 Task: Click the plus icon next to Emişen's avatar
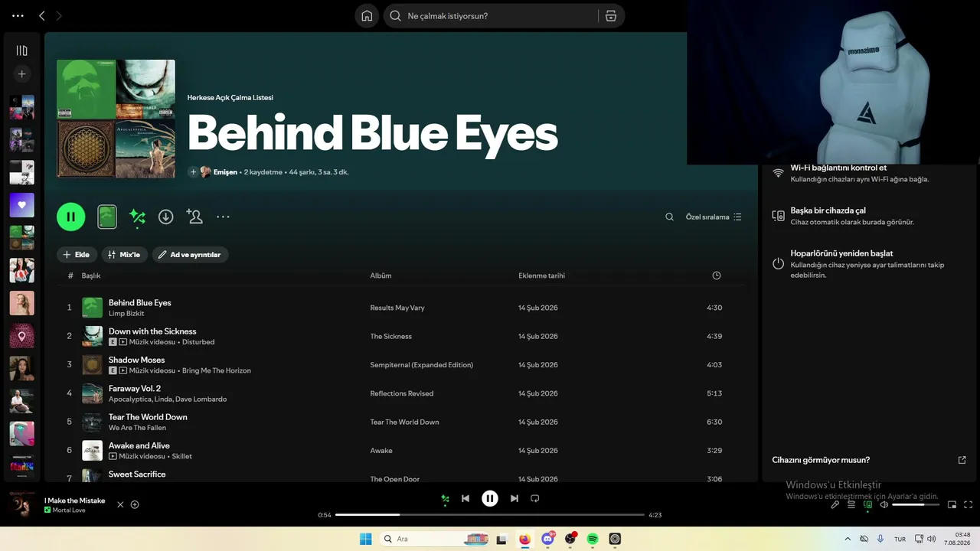[194, 172]
